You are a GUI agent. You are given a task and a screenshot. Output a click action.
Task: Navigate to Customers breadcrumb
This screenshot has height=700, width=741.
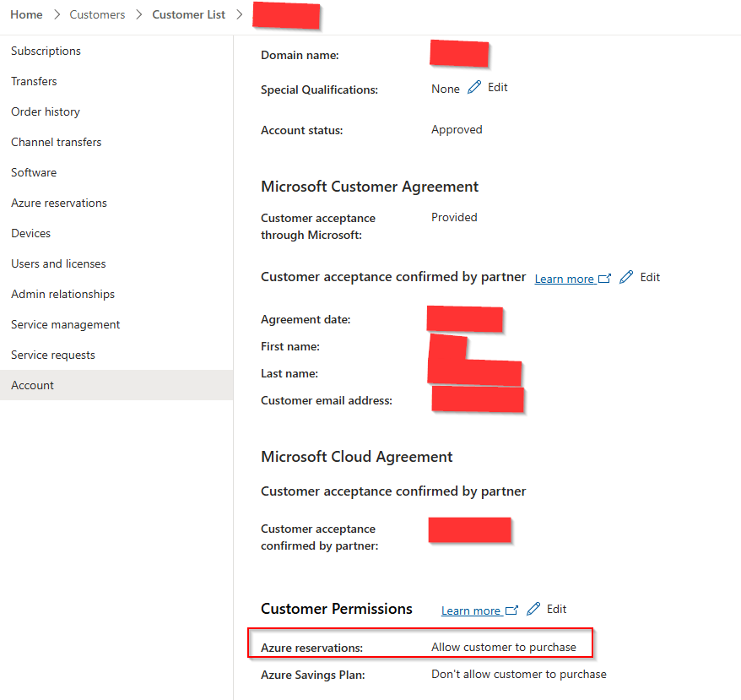(x=97, y=14)
